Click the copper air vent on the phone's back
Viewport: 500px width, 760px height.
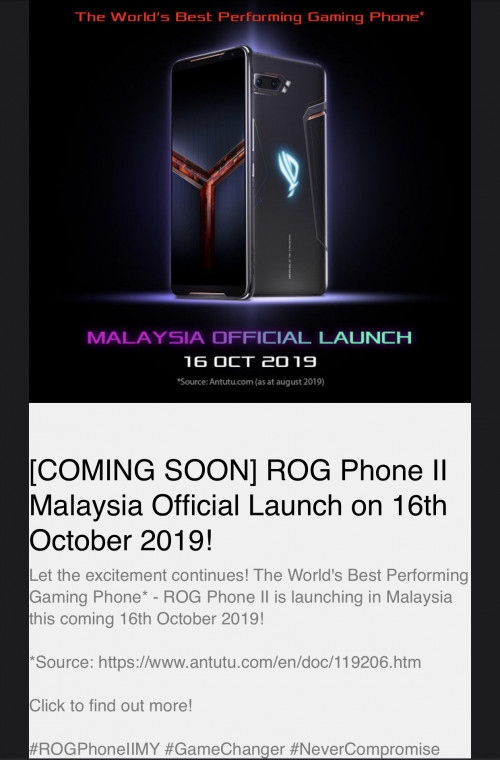tap(314, 117)
